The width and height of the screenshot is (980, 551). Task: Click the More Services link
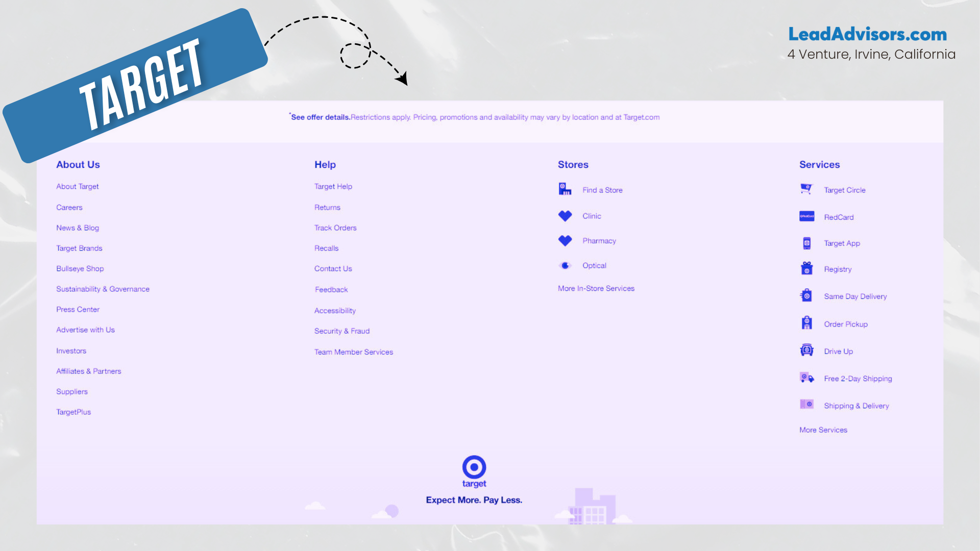pyautogui.click(x=823, y=430)
